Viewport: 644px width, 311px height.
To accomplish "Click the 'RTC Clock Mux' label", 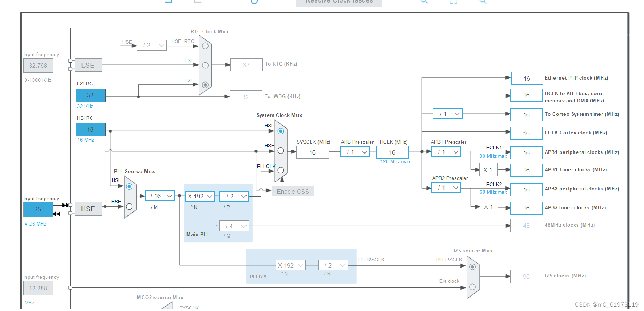I will coord(210,31).
